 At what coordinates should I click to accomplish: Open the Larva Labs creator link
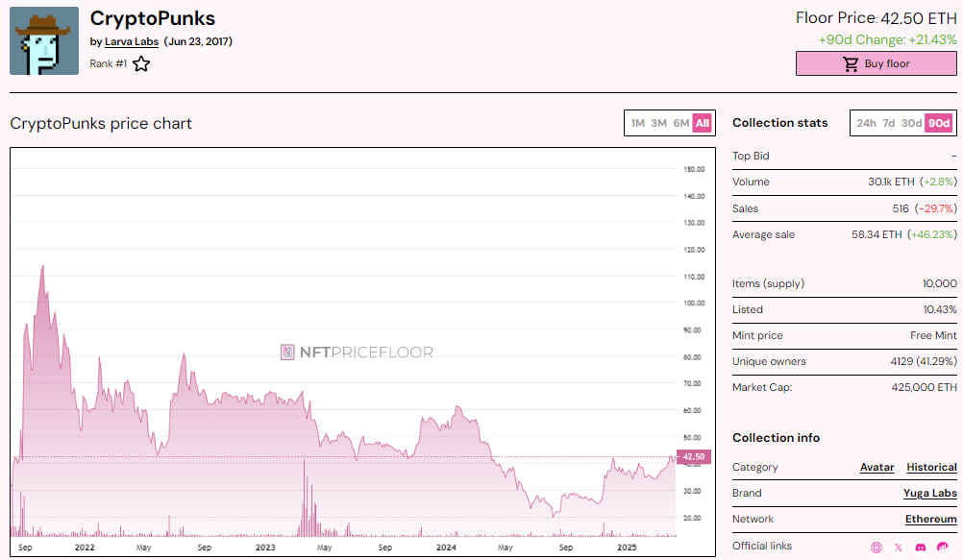[x=132, y=42]
